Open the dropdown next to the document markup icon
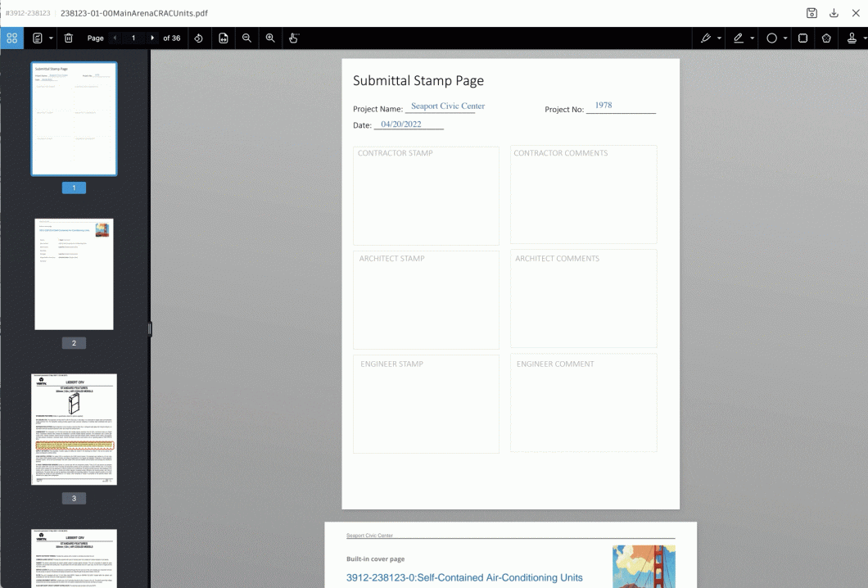Image resolution: width=868 pixels, height=588 pixels. (51, 38)
